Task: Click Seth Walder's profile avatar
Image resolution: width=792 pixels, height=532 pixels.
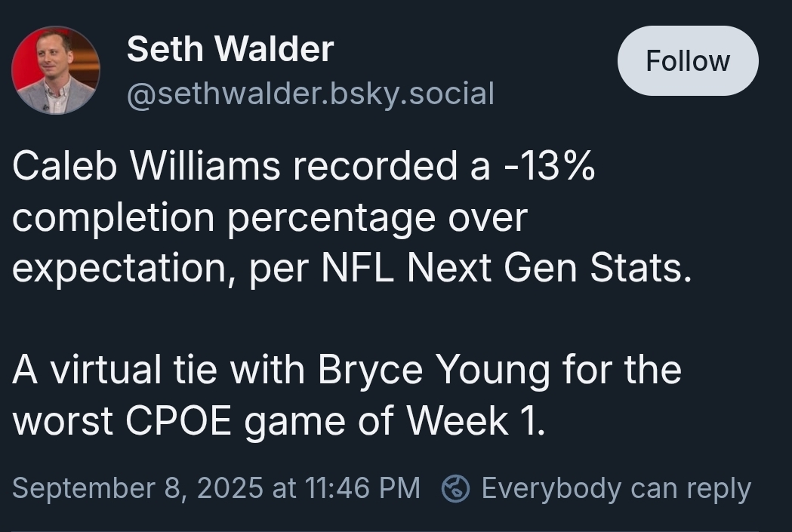Action: click(55, 69)
